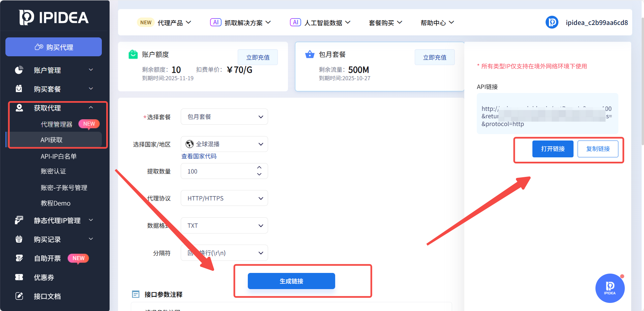Open the 代理产品 top menu
Screen dimensions: 644x311
174,23
